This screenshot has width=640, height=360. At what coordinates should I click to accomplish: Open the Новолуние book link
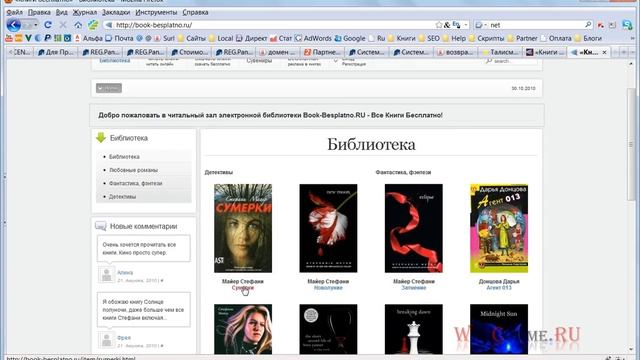click(328, 288)
